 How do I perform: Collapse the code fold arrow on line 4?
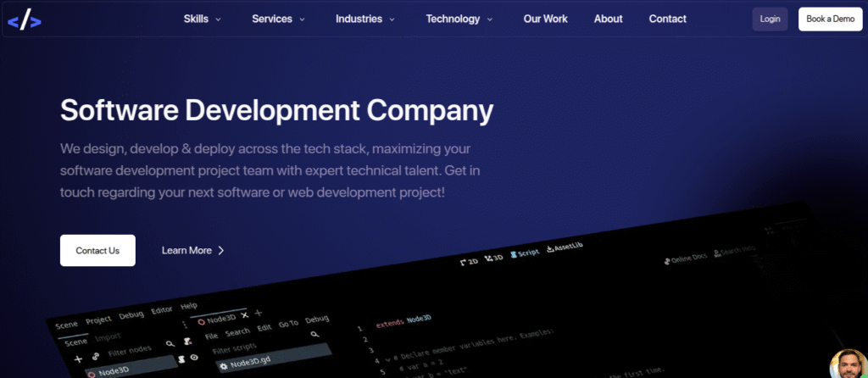tap(387, 359)
